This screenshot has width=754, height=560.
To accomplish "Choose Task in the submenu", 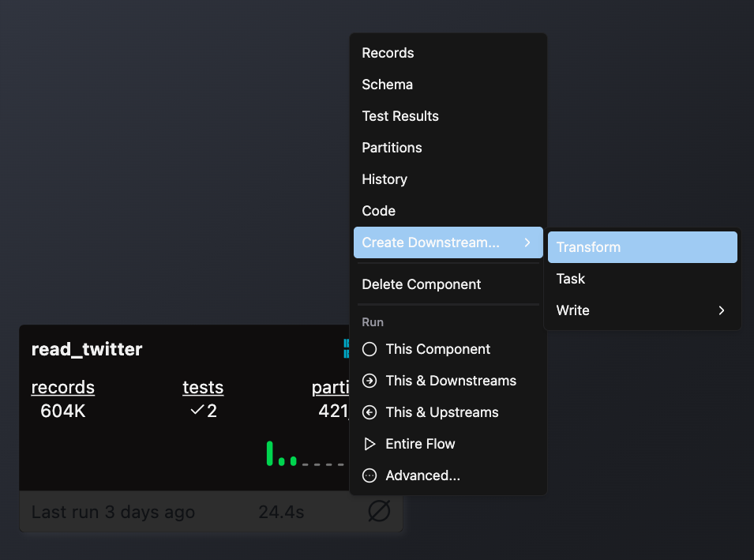I will [x=643, y=279].
